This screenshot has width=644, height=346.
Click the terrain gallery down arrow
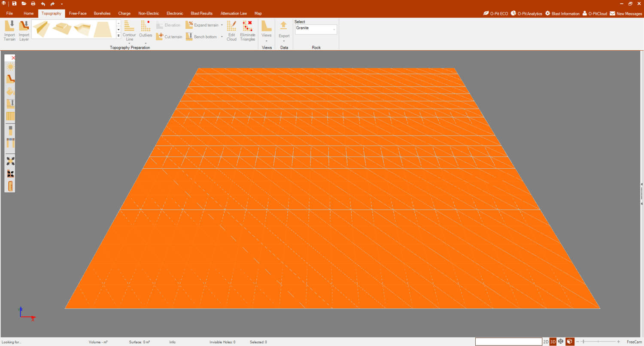point(118,29)
